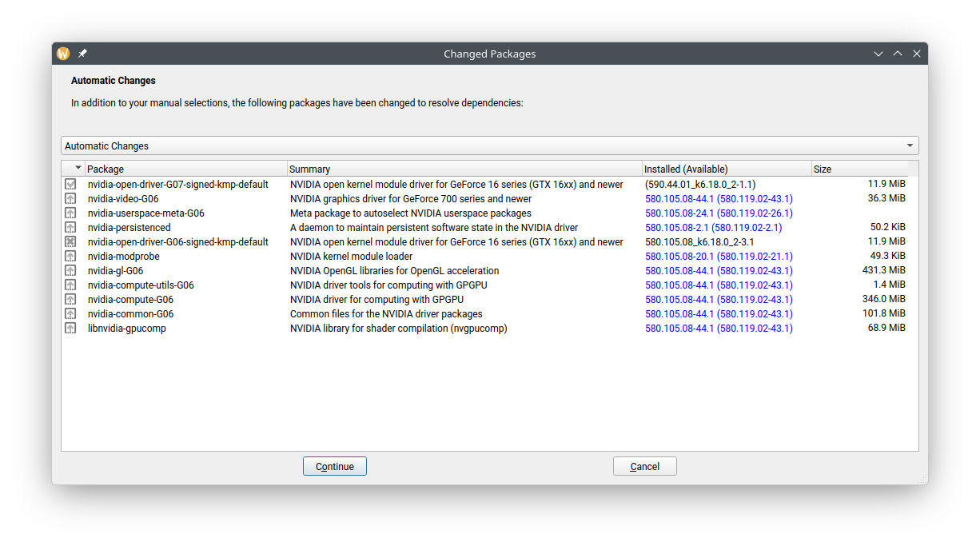Click the YaST app icon in title bar
The height and width of the screenshot is (546, 980).
tap(64, 54)
